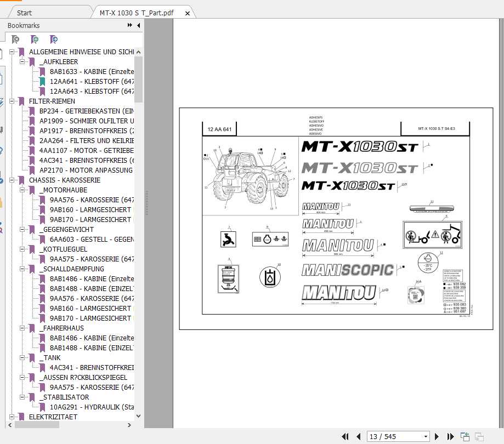This screenshot has height=444, width=504.
Task: Open bookmark AP2170 - MOTOR ANPASSUNG
Action: tap(86, 170)
